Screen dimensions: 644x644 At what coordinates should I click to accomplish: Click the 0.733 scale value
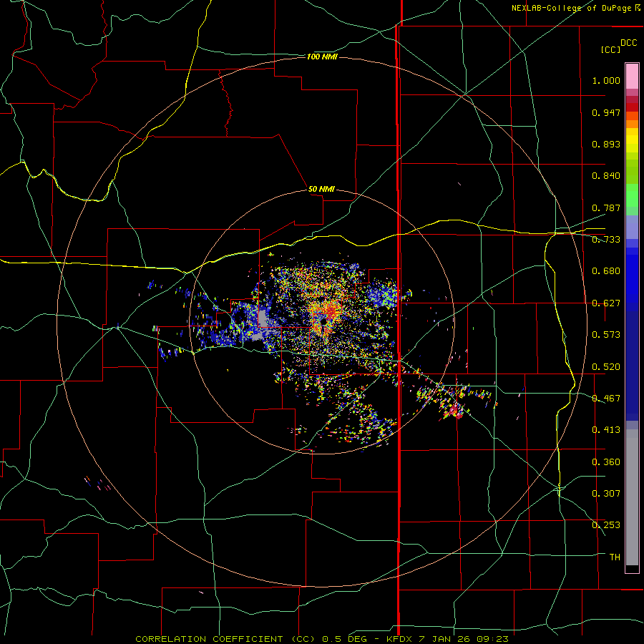click(606, 240)
